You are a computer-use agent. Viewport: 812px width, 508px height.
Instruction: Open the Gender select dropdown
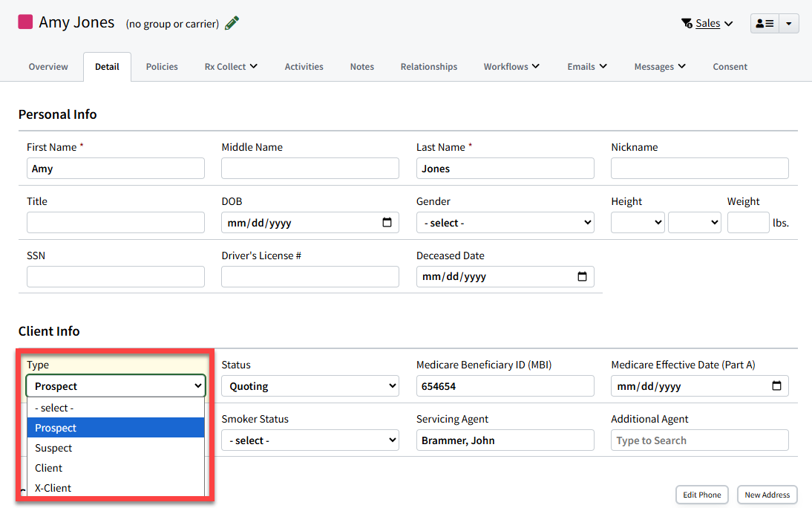coord(505,222)
